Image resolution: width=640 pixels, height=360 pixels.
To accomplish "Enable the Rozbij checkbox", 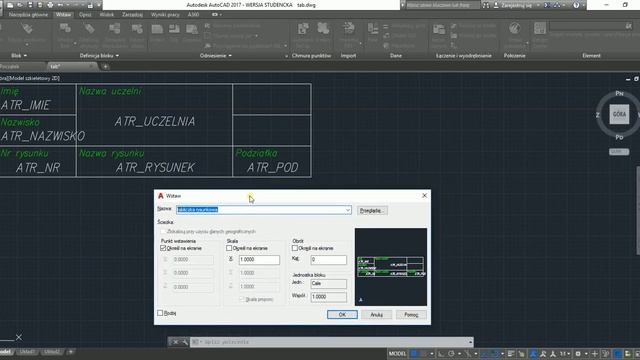I will (x=160, y=313).
